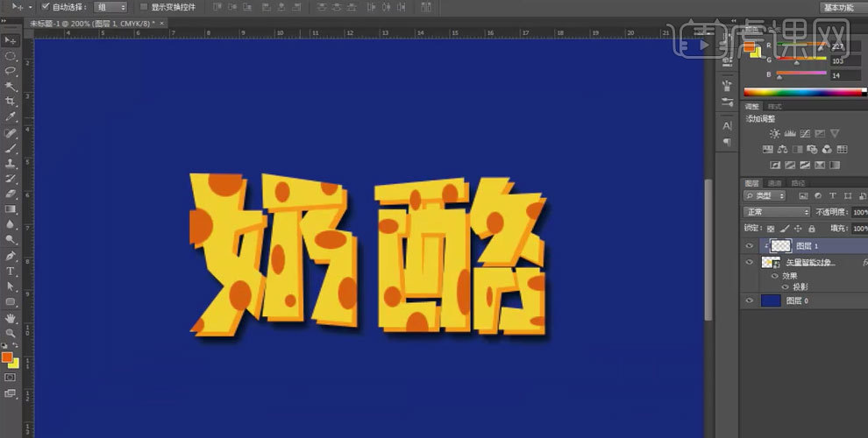Screen dimensions: 868x438
Task: Lock all for the selected layer
Action: coord(812,229)
